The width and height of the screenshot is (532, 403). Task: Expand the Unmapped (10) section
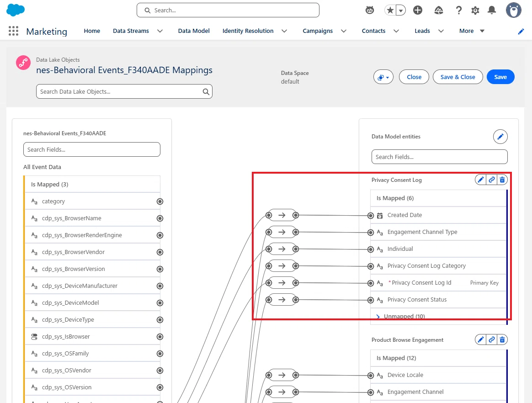click(378, 317)
